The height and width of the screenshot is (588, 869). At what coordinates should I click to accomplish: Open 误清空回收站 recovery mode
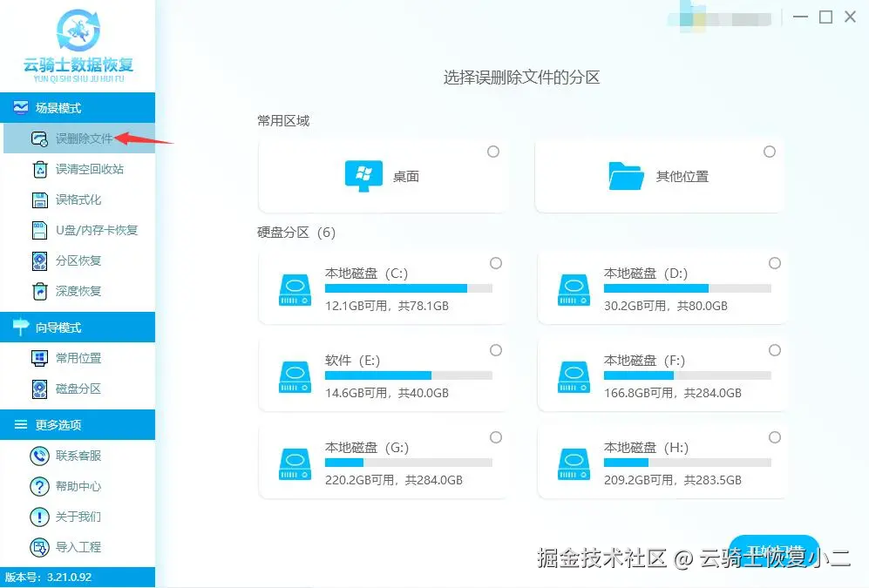(x=79, y=169)
